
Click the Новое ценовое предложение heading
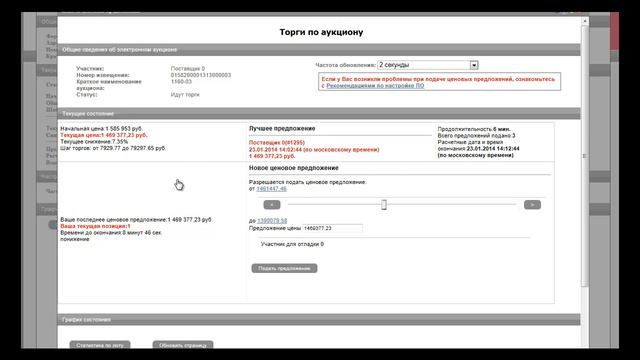[x=293, y=168]
